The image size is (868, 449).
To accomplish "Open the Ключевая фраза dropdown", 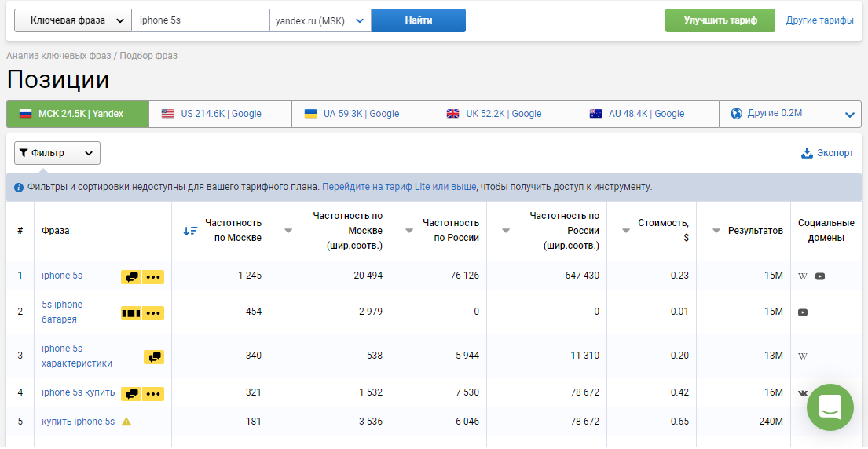I will point(73,20).
